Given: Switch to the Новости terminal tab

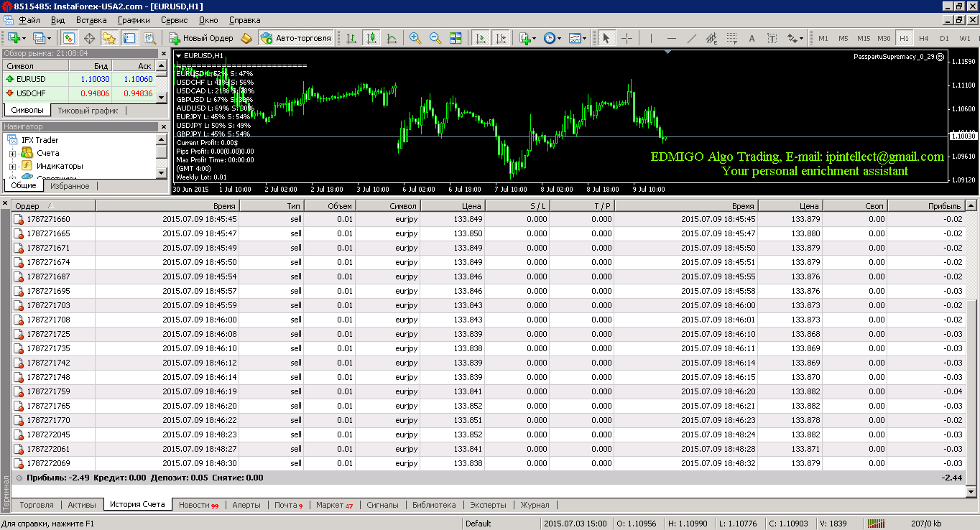Looking at the screenshot, I should [198, 505].
